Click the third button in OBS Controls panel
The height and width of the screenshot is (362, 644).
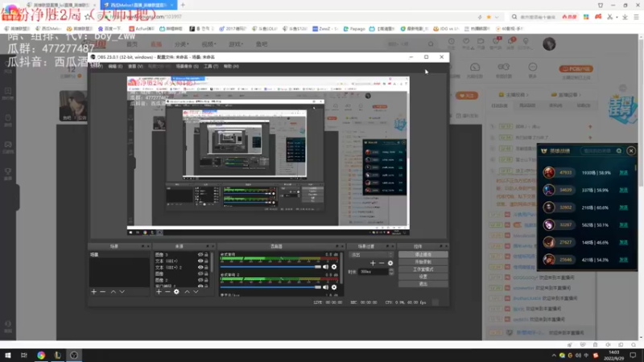pyautogui.click(x=423, y=269)
